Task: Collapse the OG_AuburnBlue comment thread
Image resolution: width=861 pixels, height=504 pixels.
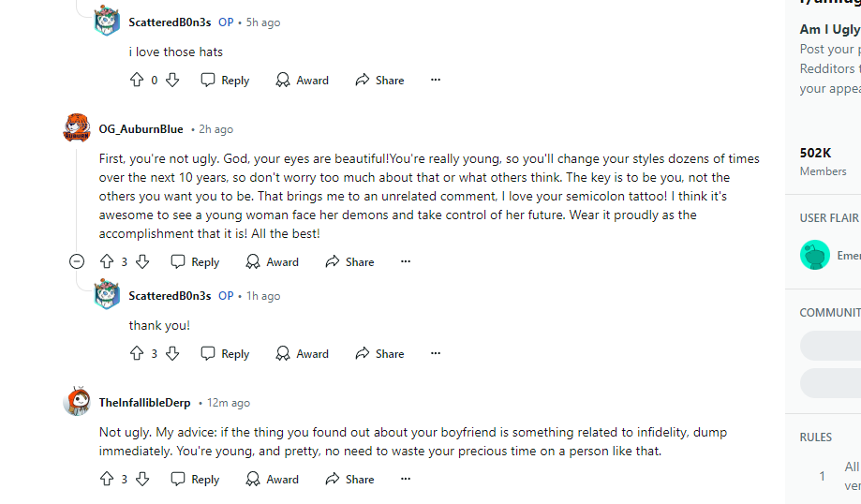Action: (77, 262)
